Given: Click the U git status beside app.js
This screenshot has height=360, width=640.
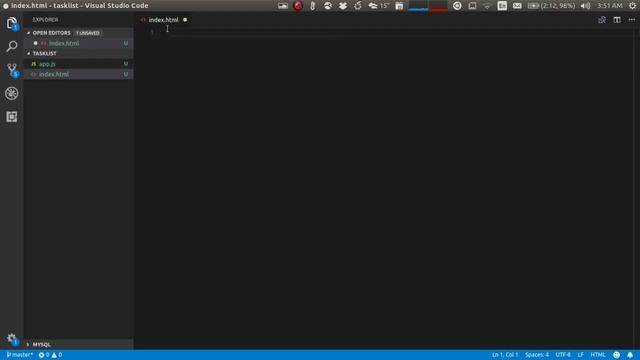Looking at the screenshot, I should pos(126,64).
